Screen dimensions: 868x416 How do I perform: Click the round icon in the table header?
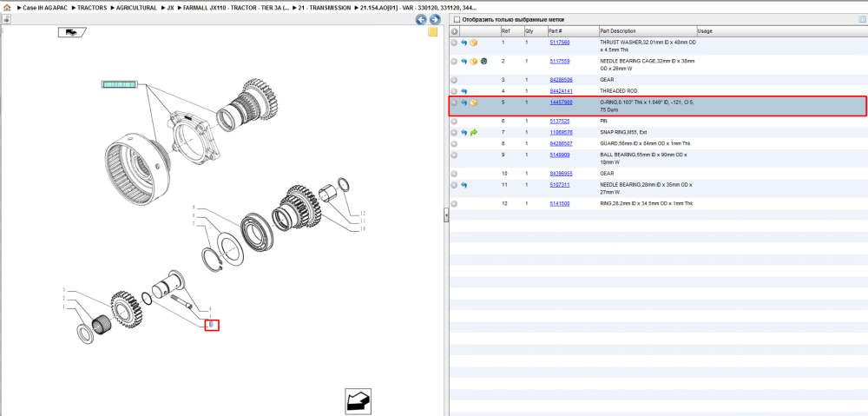point(454,31)
